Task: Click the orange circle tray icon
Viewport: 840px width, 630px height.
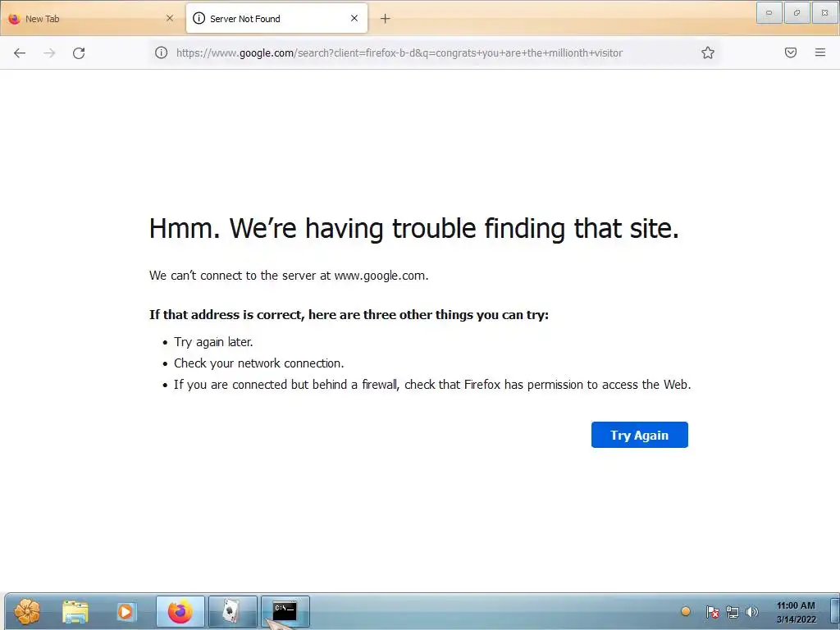Action: (x=686, y=611)
